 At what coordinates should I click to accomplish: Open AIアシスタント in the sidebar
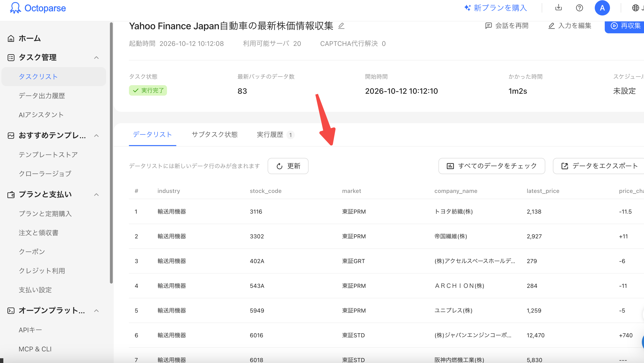click(41, 114)
